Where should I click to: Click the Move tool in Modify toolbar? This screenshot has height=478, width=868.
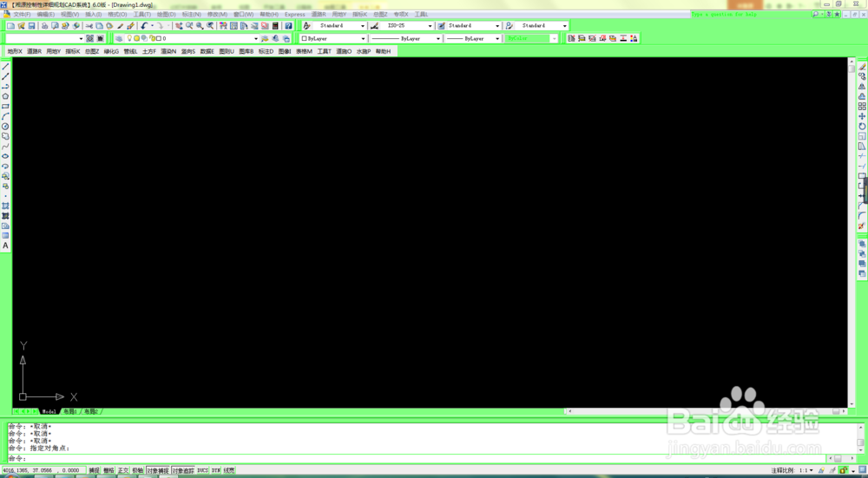pos(862,116)
